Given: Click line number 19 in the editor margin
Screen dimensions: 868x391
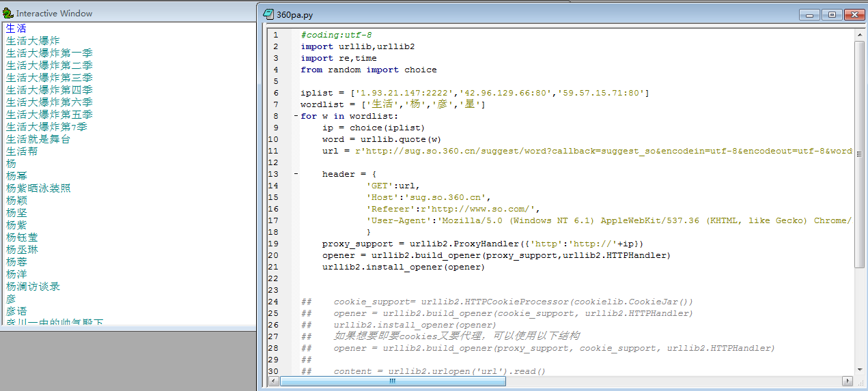Looking at the screenshot, I should click(x=275, y=244).
